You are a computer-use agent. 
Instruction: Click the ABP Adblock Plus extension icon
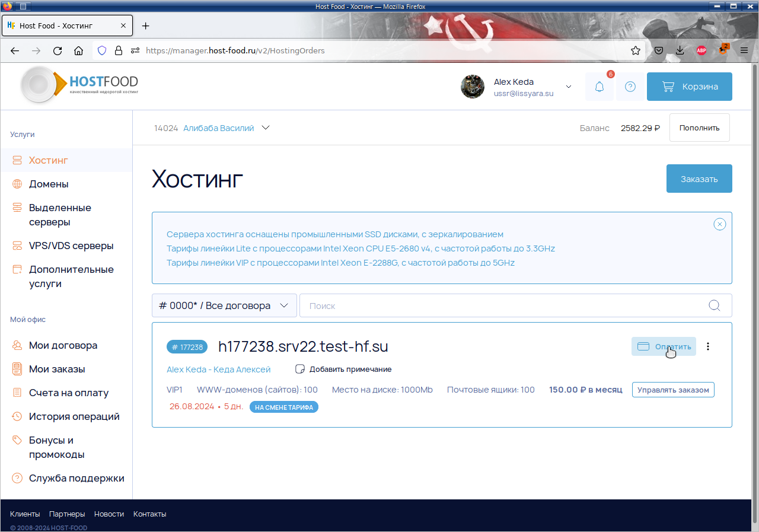pyautogui.click(x=701, y=51)
